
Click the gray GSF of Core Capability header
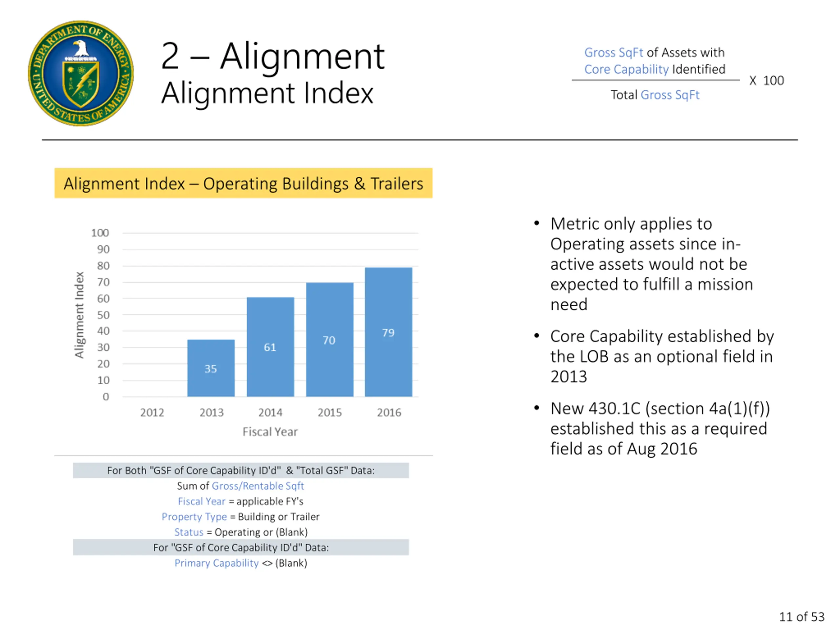(x=241, y=547)
